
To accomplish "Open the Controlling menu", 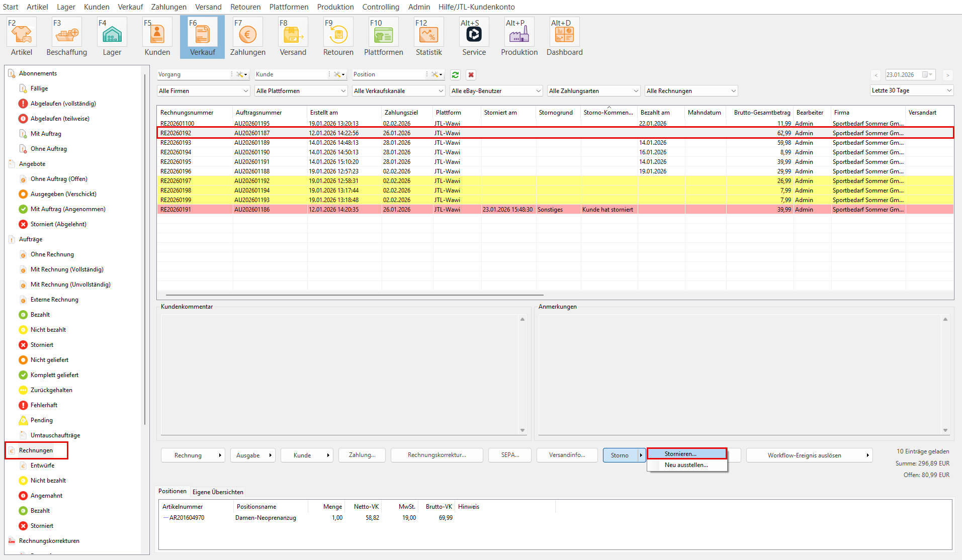I will [x=380, y=7].
